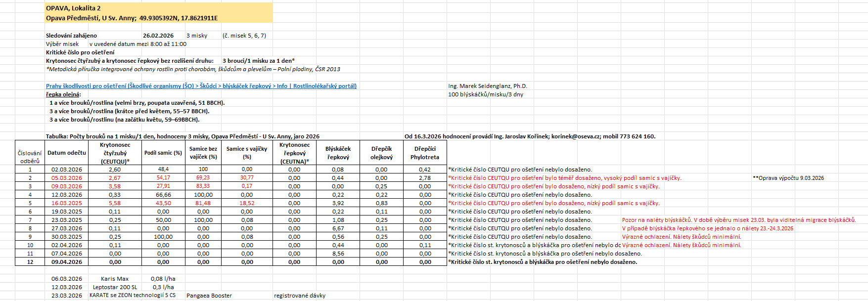Select the Blýskáček value 8,56
This screenshot has height=301, width=868.
pyautogui.click(x=338, y=254)
